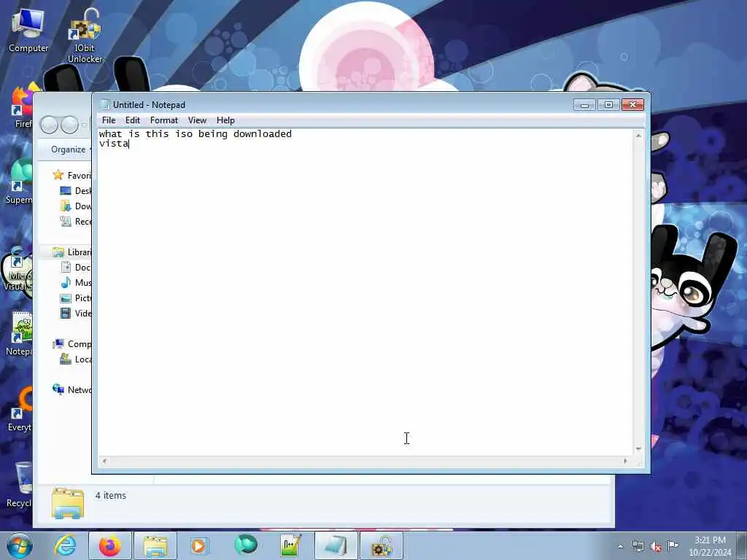Open Supermium browser from taskbar
Screen dimensions: 747x560
click(x=245, y=545)
